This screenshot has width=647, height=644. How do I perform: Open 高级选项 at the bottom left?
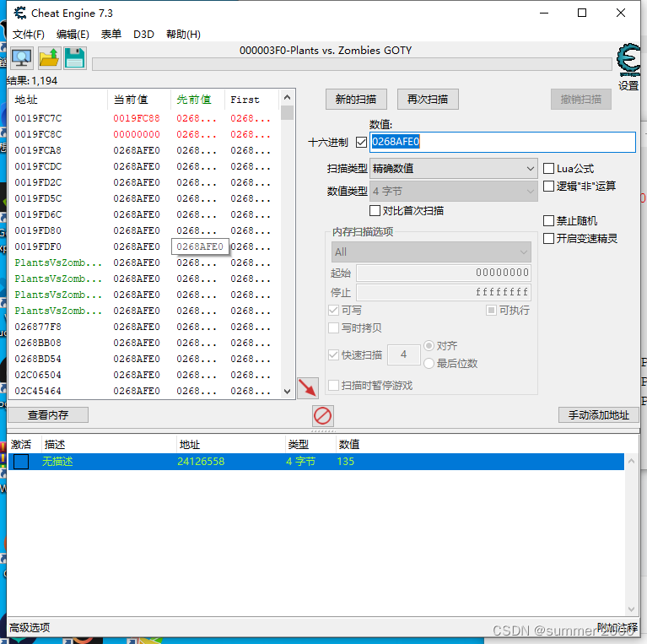pyautogui.click(x=30, y=627)
